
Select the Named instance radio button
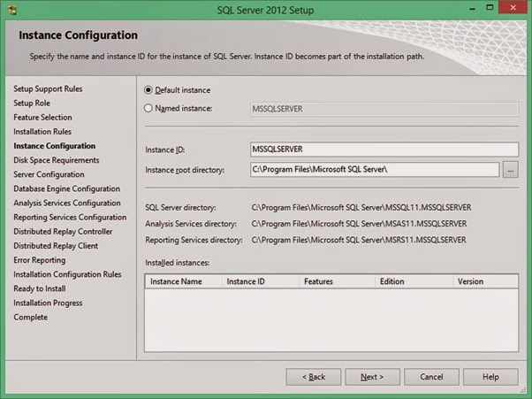pyautogui.click(x=148, y=108)
